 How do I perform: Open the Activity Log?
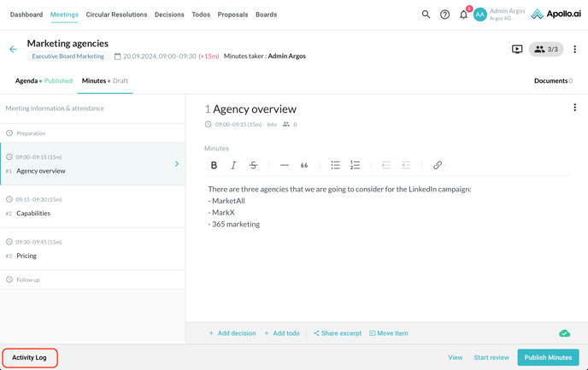pos(29,357)
